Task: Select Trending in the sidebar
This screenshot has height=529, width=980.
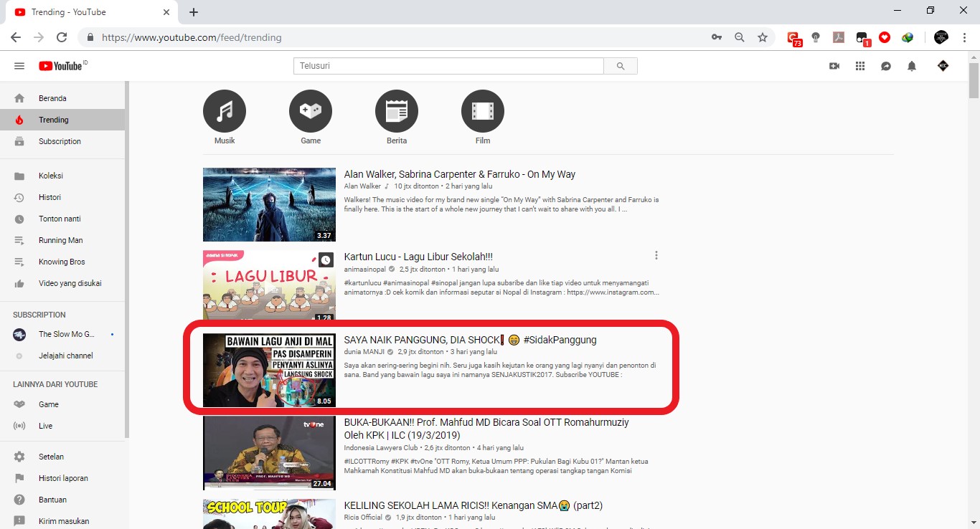Action: point(62,120)
